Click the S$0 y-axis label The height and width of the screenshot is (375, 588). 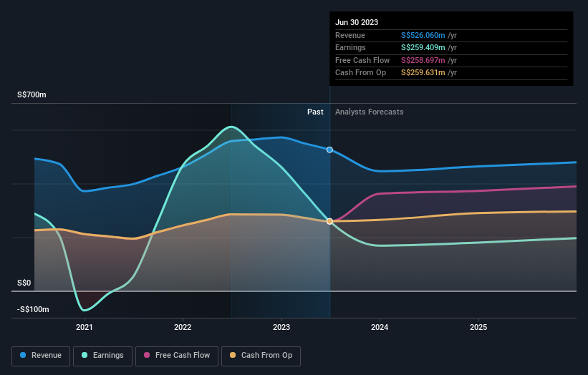tap(24, 283)
